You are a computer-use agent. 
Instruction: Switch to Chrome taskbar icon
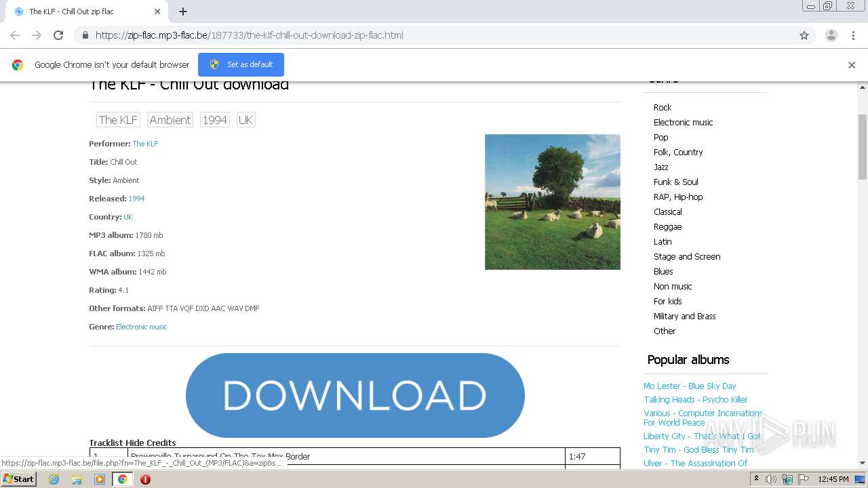point(123,479)
